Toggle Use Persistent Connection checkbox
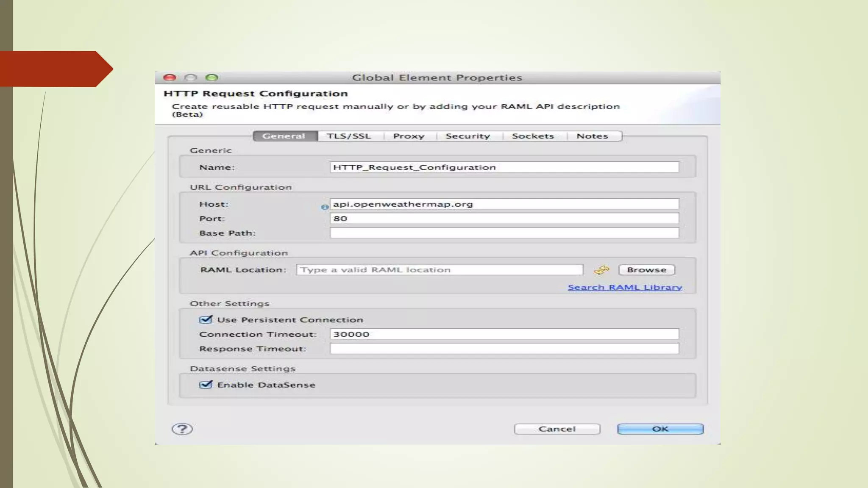This screenshot has height=488, width=868. [206, 320]
